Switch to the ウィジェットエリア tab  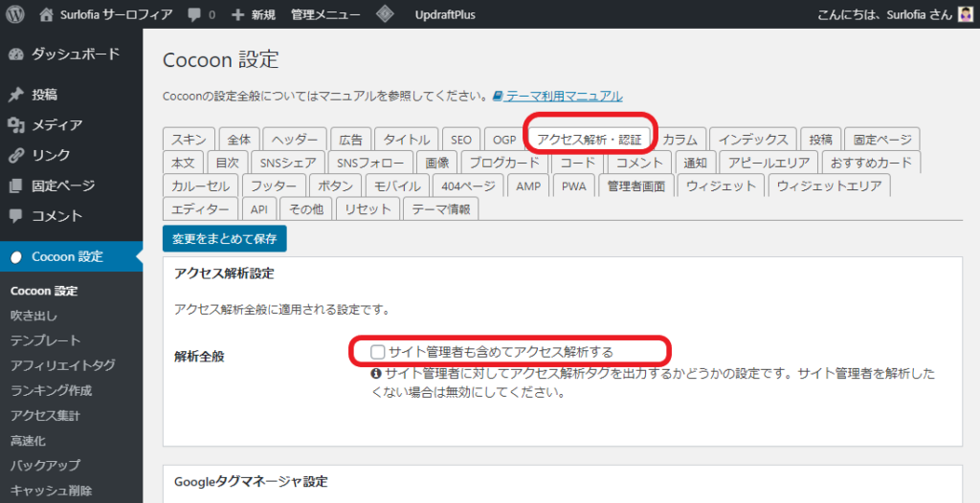pyautogui.click(x=830, y=186)
